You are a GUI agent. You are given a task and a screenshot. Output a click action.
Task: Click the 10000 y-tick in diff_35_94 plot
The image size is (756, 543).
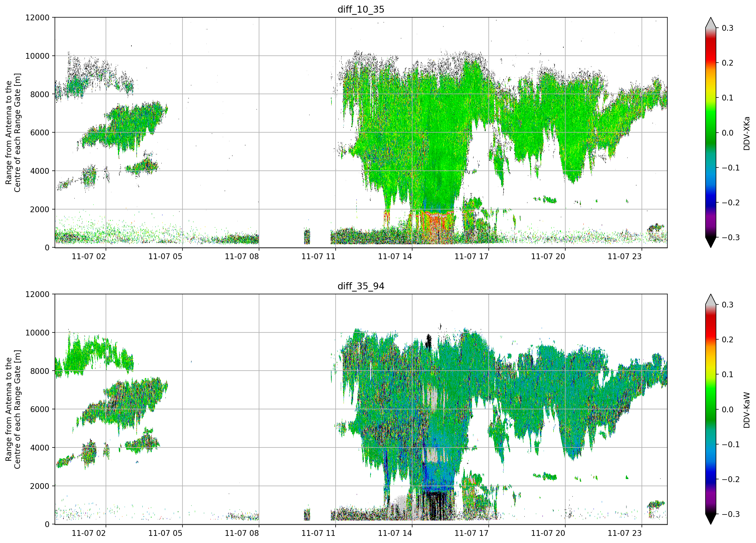pyautogui.click(x=37, y=333)
